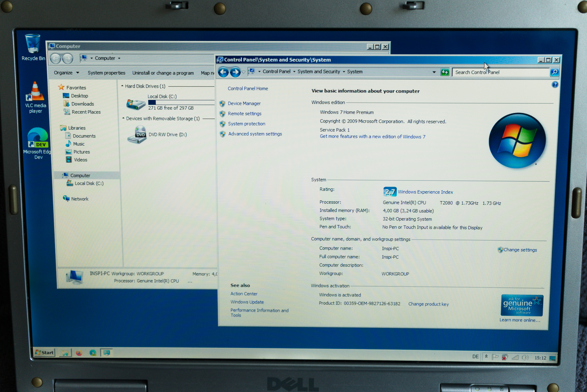
Task: Open the Recycle Bin desktop icon
Action: 33,47
